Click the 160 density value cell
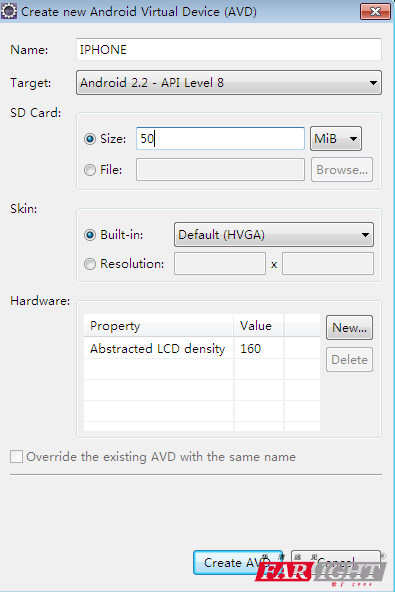This screenshot has width=395, height=592. click(x=259, y=348)
